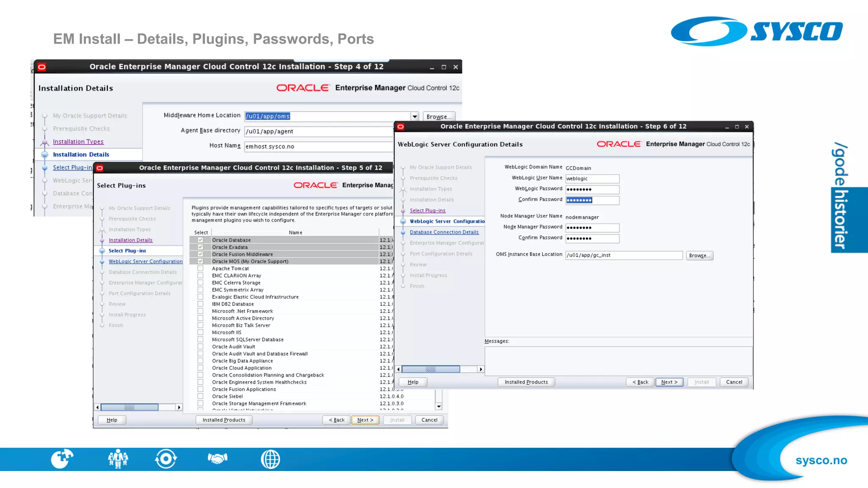Click the globe icon in footer

point(270,459)
